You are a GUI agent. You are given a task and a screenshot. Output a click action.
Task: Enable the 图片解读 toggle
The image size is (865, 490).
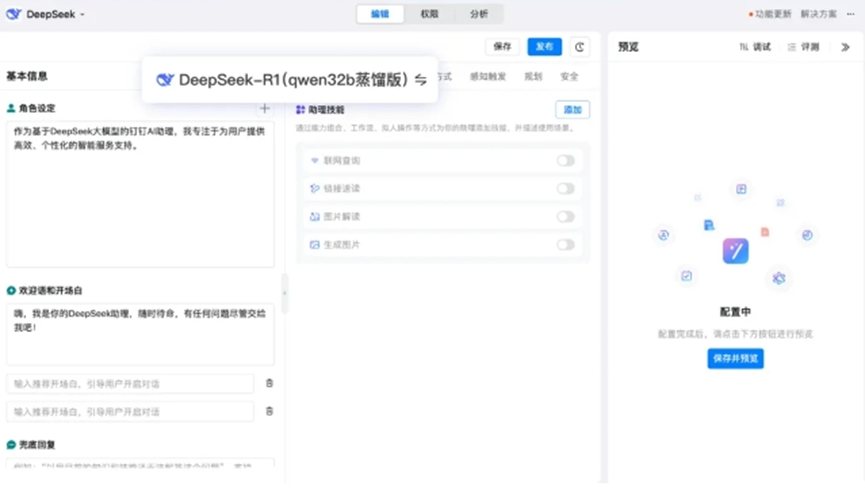pyautogui.click(x=565, y=217)
